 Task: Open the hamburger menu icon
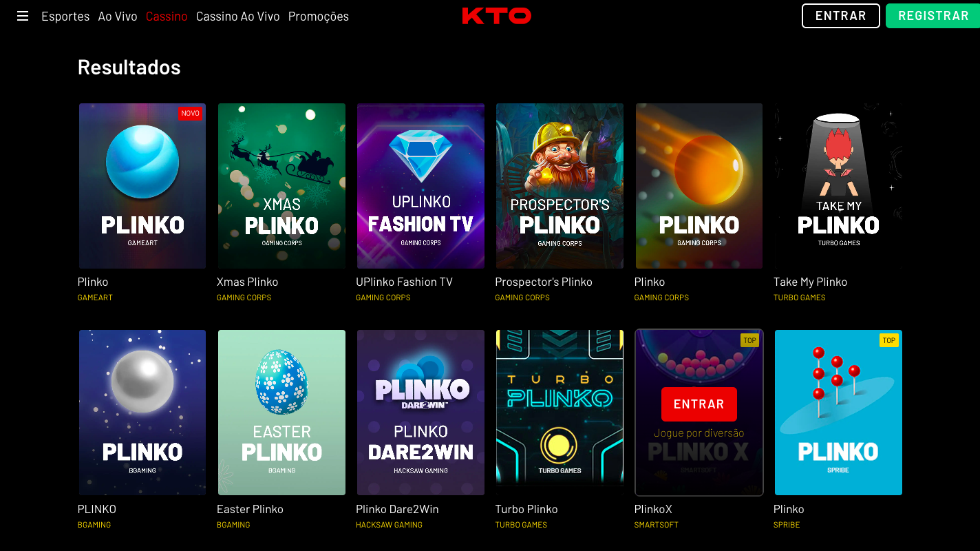[x=23, y=16]
